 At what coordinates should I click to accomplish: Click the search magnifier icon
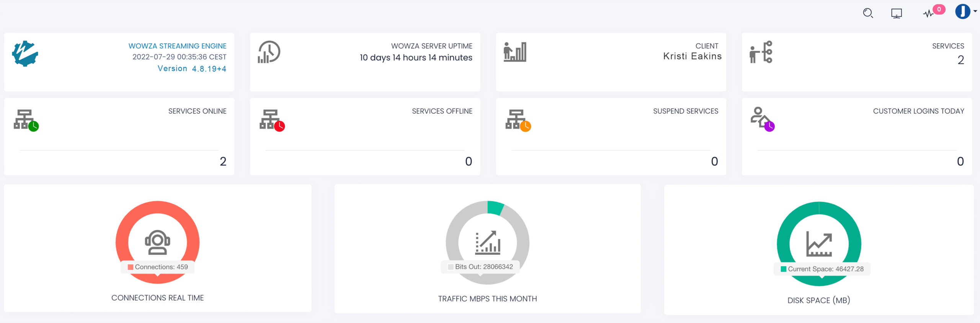click(868, 13)
